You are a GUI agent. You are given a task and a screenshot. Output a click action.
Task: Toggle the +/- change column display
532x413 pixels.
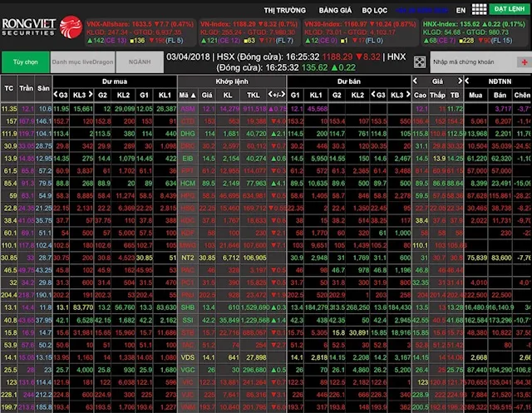pyautogui.click(x=277, y=96)
